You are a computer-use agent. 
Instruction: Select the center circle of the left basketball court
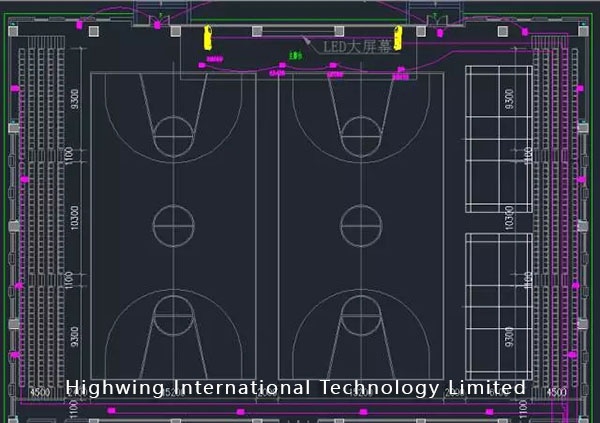click(173, 226)
